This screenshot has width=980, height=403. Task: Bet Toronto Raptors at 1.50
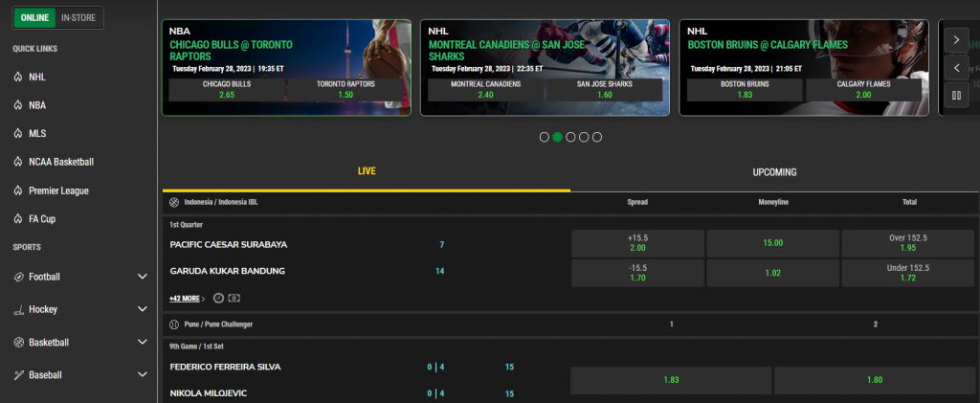tap(345, 90)
